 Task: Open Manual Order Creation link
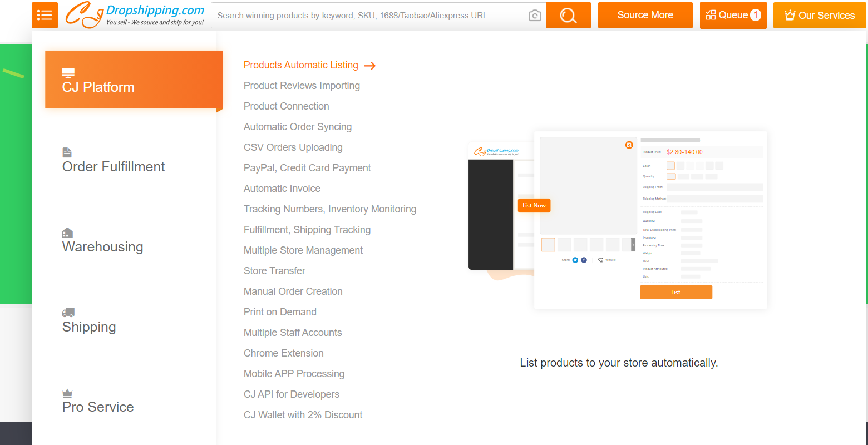(293, 291)
